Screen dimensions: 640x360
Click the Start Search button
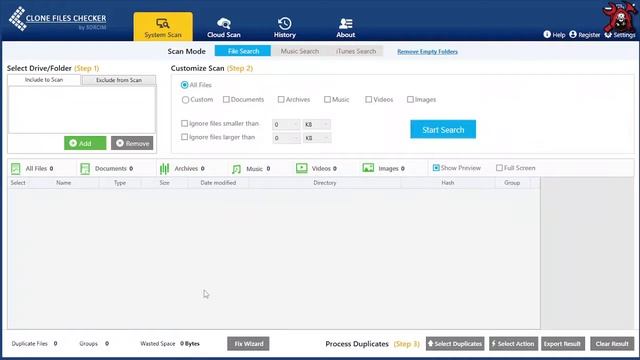coord(443,129)
